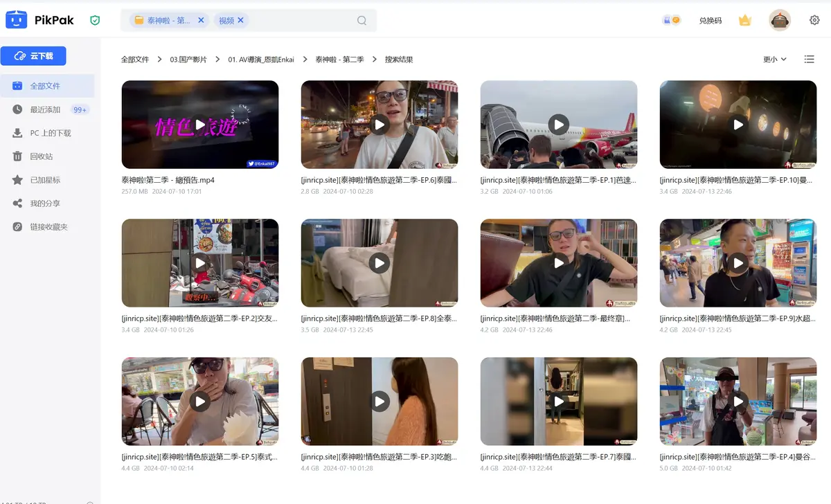Click the EP.7 file name text
This screenshot has width=831, height=504.
559,457
